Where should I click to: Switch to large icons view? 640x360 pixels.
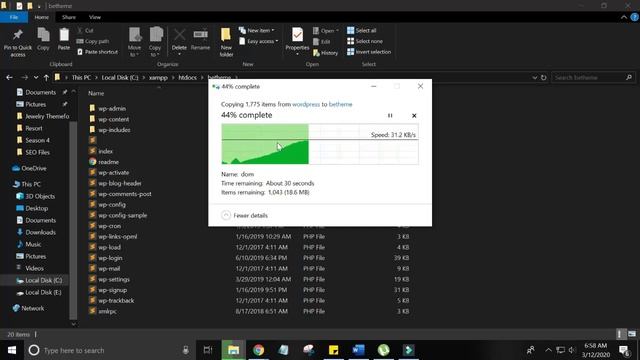(x=632, y=334)
